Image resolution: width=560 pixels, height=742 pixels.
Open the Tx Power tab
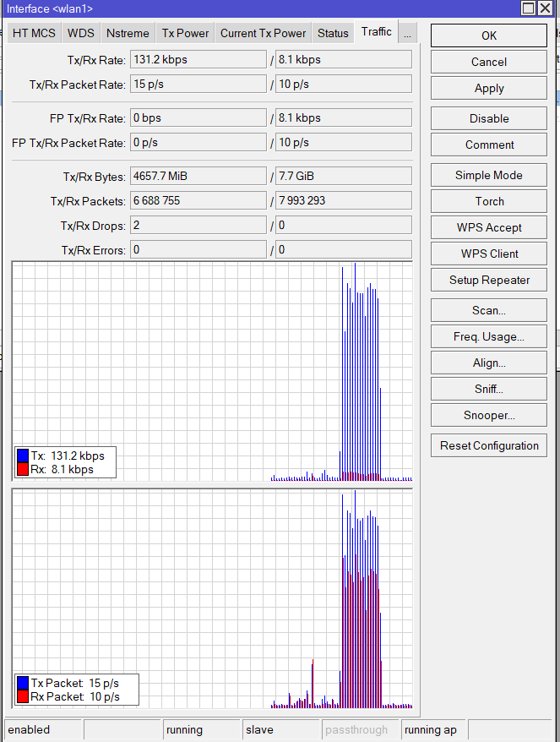[x=185, y=33]
